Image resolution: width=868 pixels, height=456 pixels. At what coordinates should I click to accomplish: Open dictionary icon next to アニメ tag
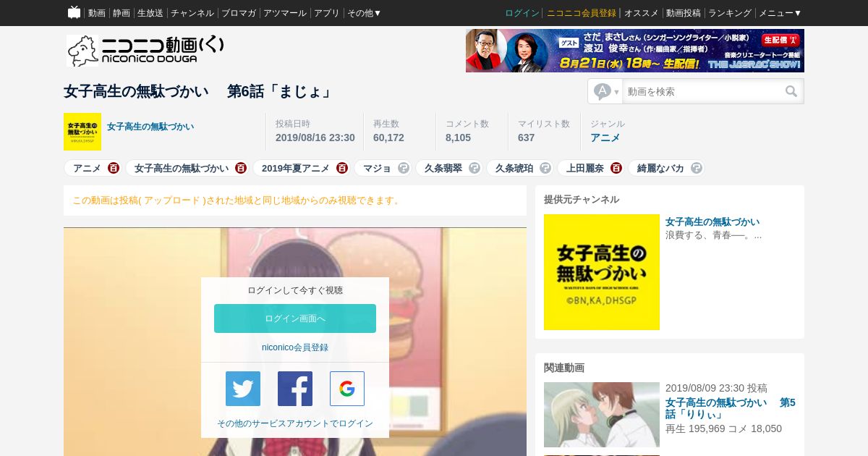(114, 168)
